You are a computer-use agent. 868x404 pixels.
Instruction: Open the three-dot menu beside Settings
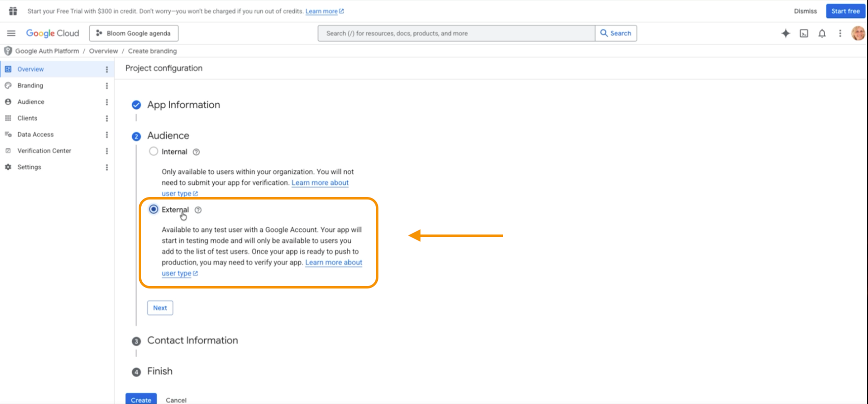coord(107,167)
